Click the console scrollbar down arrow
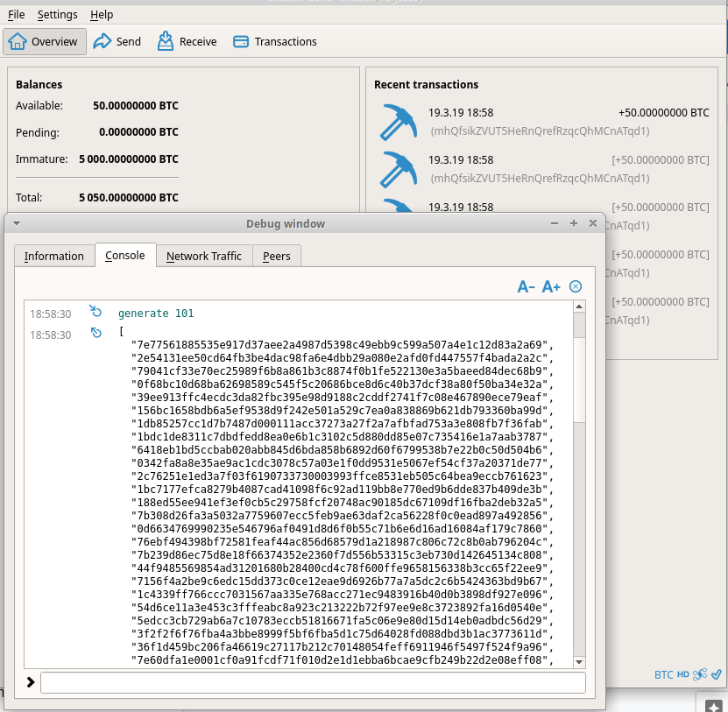Screen dimensions: 728x712 coord(579,662)
